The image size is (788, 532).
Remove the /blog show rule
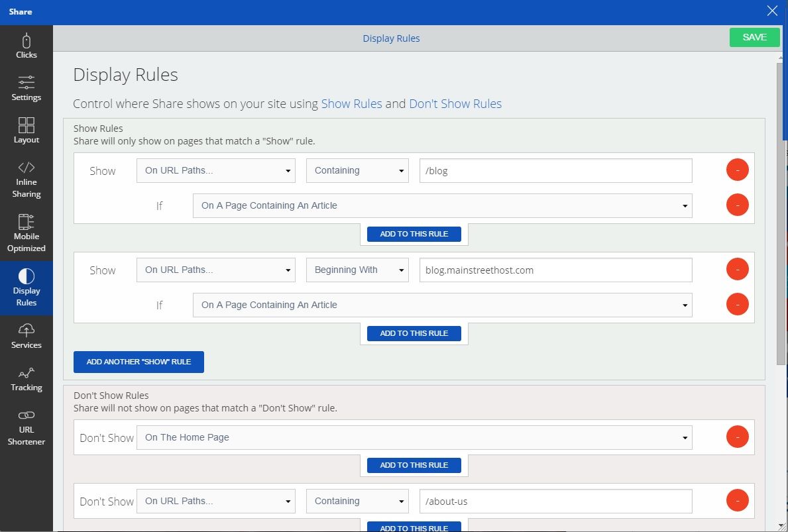pos(737,170)
